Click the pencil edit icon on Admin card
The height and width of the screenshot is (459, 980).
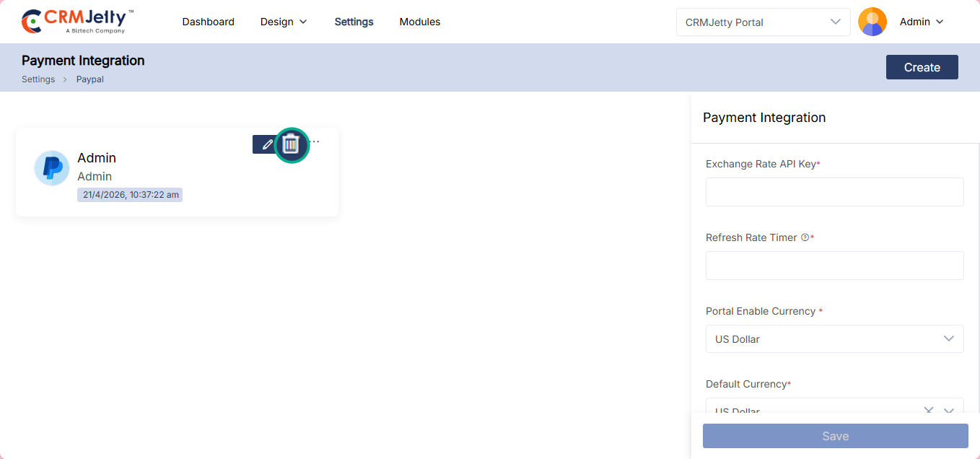(266, 144)
